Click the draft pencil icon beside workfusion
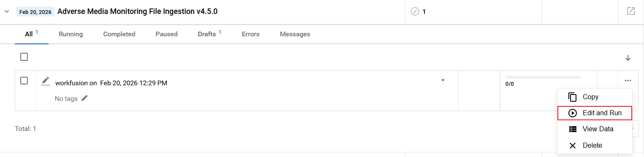The width and height of the screenshot is (644, 157). pyautogui.click(x=46, y=81)
